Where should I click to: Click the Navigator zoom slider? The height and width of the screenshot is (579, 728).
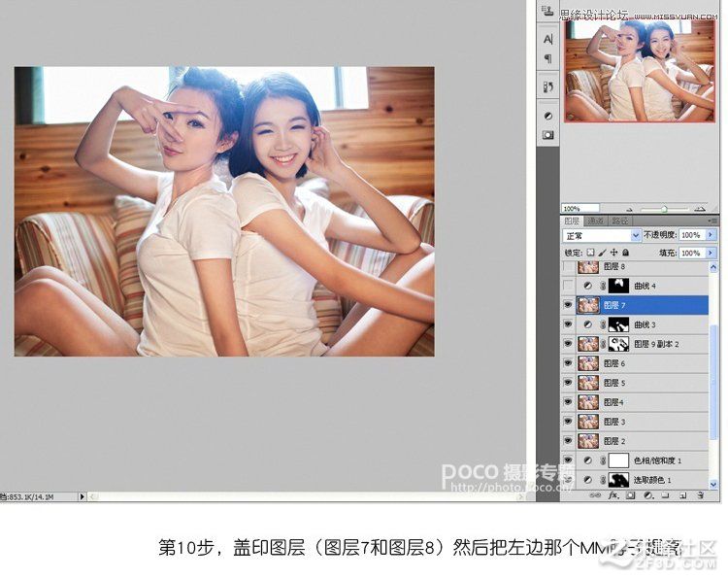(x=664, y=209)
